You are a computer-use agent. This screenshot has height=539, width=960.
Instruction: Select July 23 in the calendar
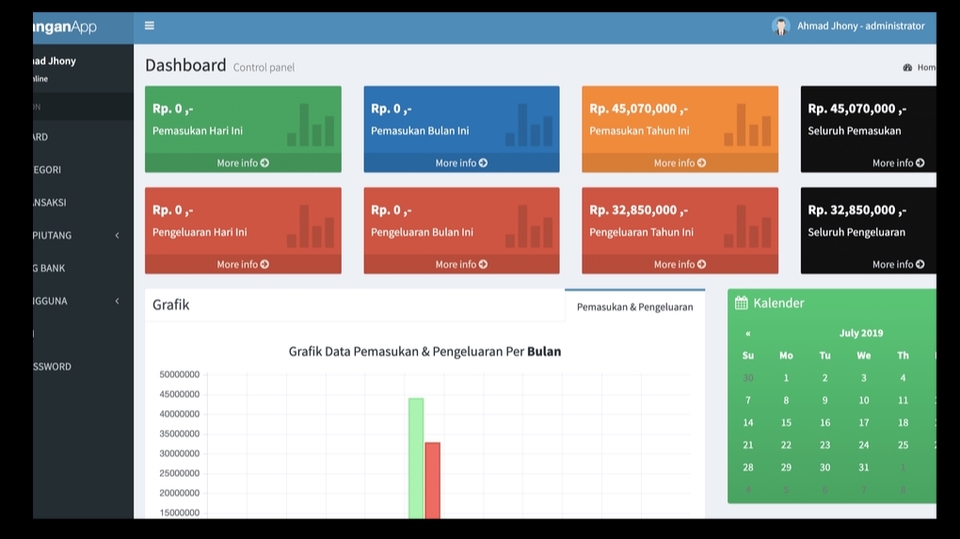click(x=825, y=445)
